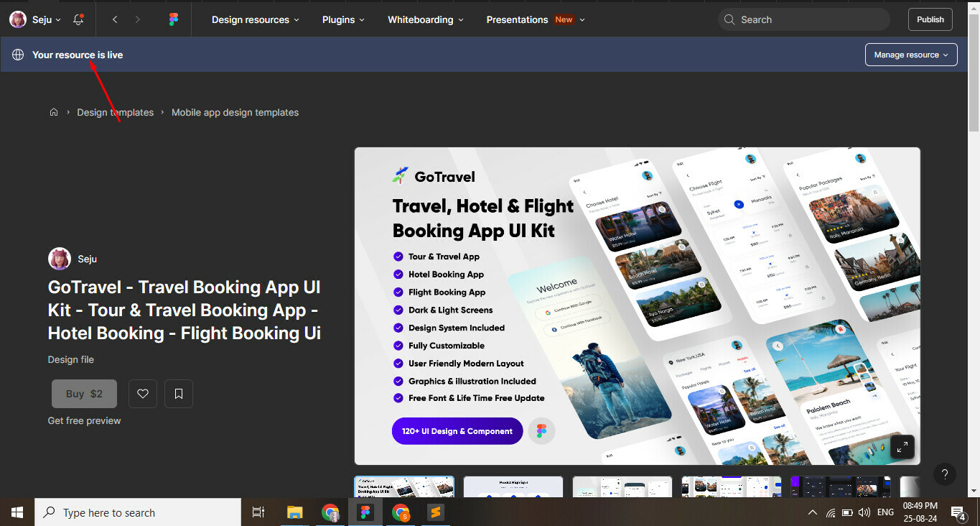
Task: Click the Seju profile avatar in the top bar
Action: [x=18, y=19]
